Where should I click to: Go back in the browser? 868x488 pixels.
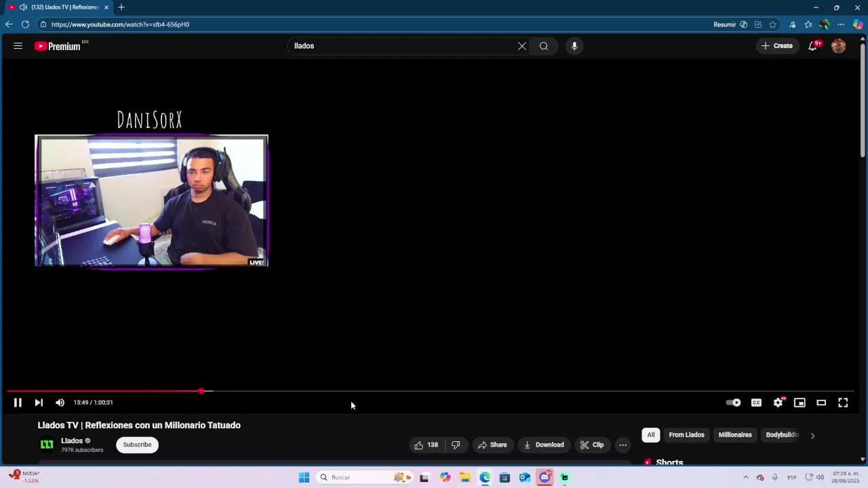(9, 24)
